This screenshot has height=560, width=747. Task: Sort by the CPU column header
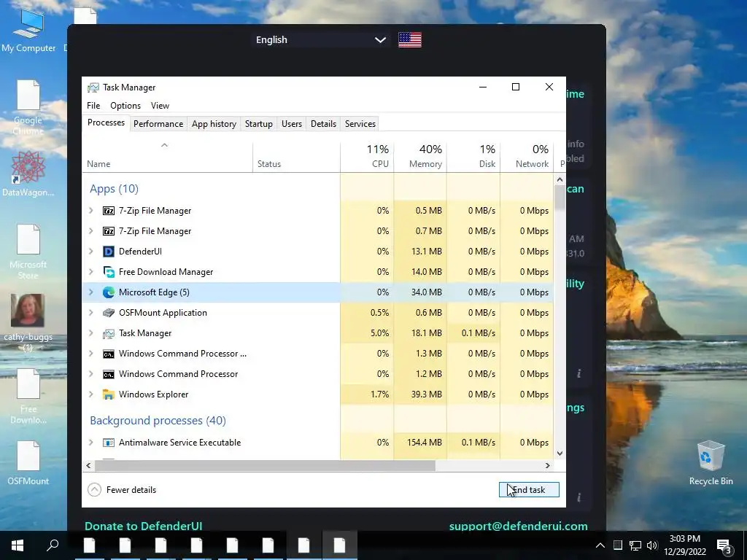pos(368,157)
